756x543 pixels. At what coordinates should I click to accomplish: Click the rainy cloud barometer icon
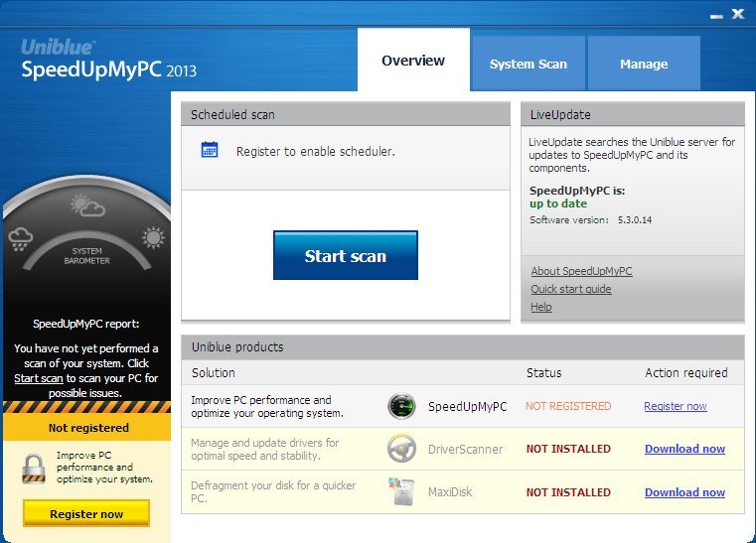(x=20, y=239)
